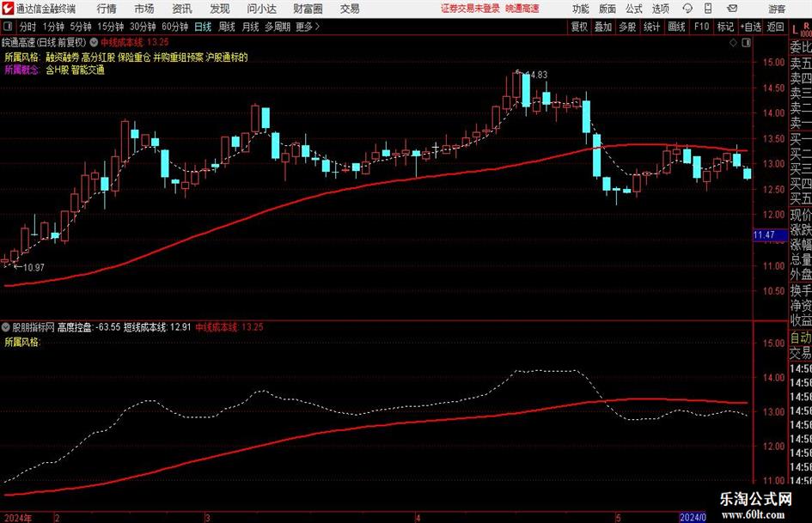Click the 保险重仓 style tag
812x523 pixels.
(x=133, y=57)
